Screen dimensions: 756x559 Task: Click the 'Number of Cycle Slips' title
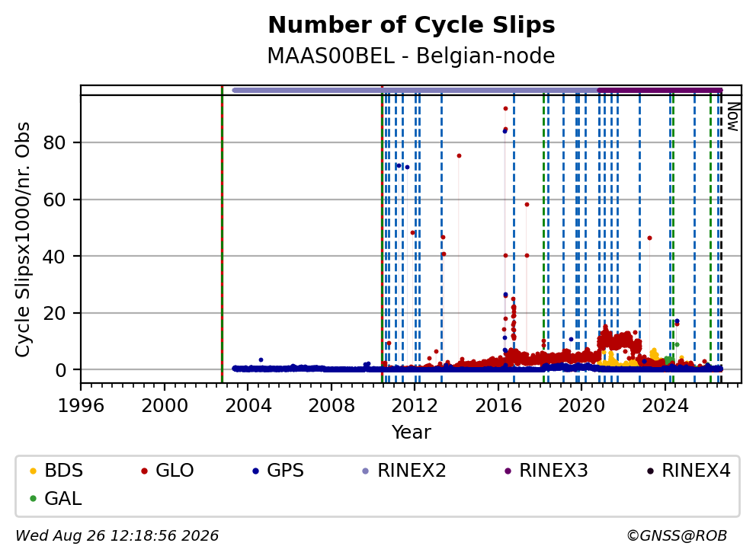coord(412,25)
